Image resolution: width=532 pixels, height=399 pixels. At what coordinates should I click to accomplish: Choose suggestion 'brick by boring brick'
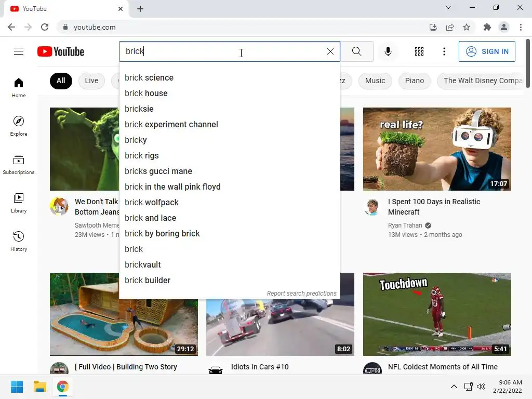tap(229, 234)
